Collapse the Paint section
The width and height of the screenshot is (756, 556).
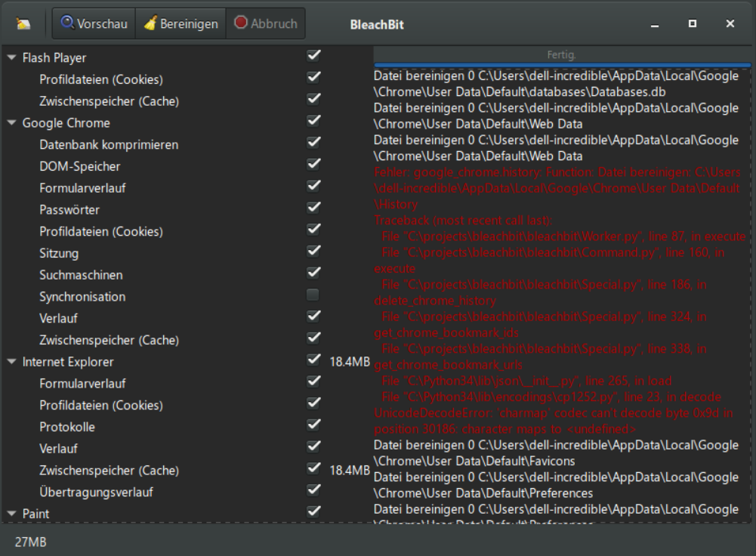[11, 514]
